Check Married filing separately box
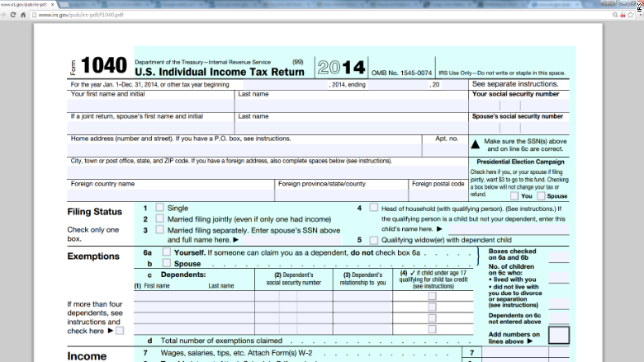The width and height of the screenshot is (644, 362). 160,229
